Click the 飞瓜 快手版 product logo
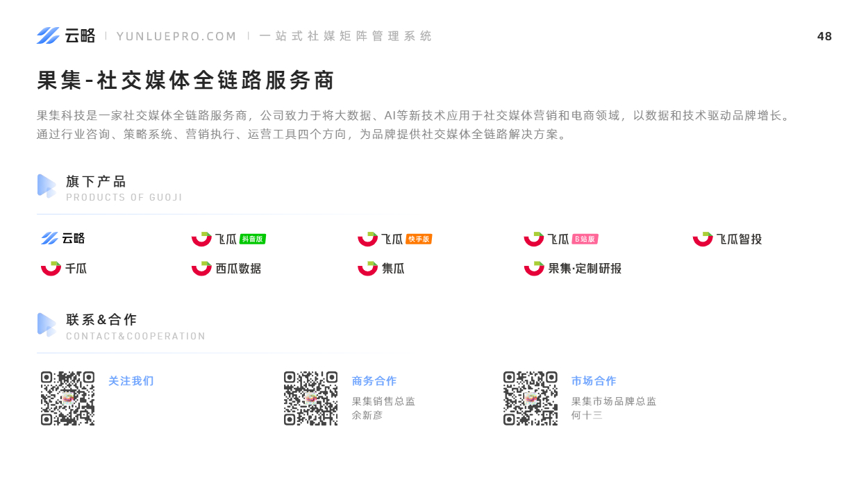 (394, 239)
